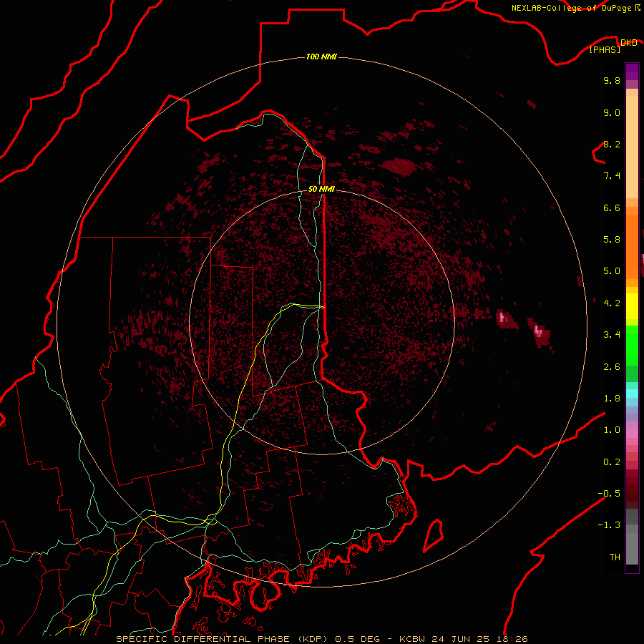Click the KCBW 24 JUN 25 18:26 timestamp
The image size is (644, 644).
(x=463, y=639)
